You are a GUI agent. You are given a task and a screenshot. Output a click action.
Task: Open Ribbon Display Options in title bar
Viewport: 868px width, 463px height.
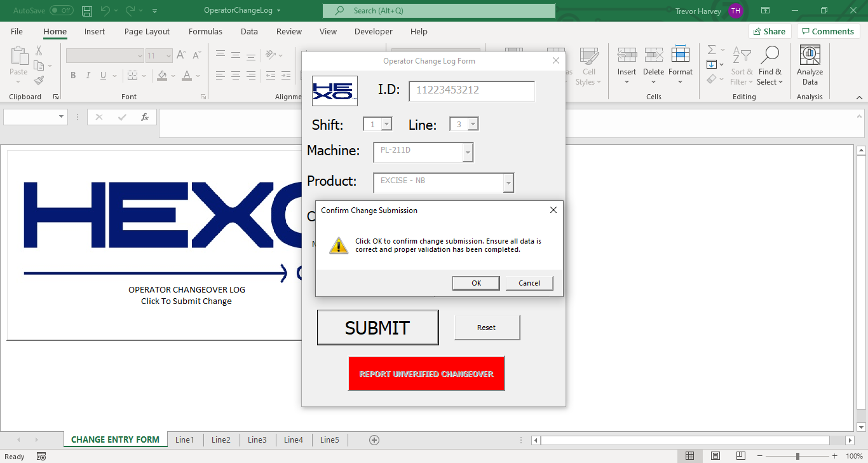[766, 10]
